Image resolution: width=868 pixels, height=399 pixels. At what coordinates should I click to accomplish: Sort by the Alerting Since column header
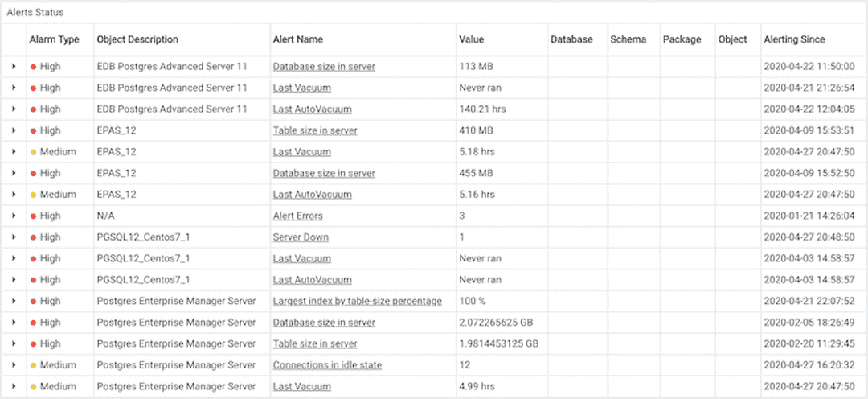coord(794,39)
